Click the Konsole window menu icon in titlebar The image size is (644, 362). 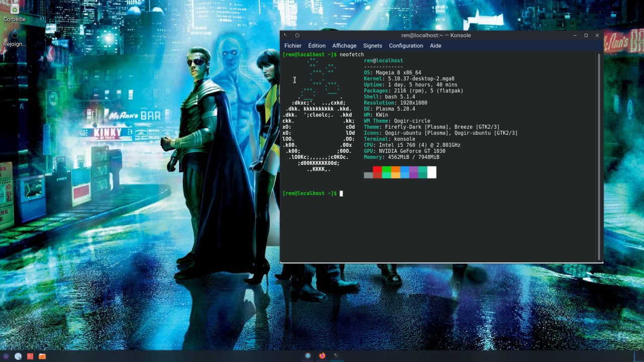pyautogui.click(x=286, y=35)
